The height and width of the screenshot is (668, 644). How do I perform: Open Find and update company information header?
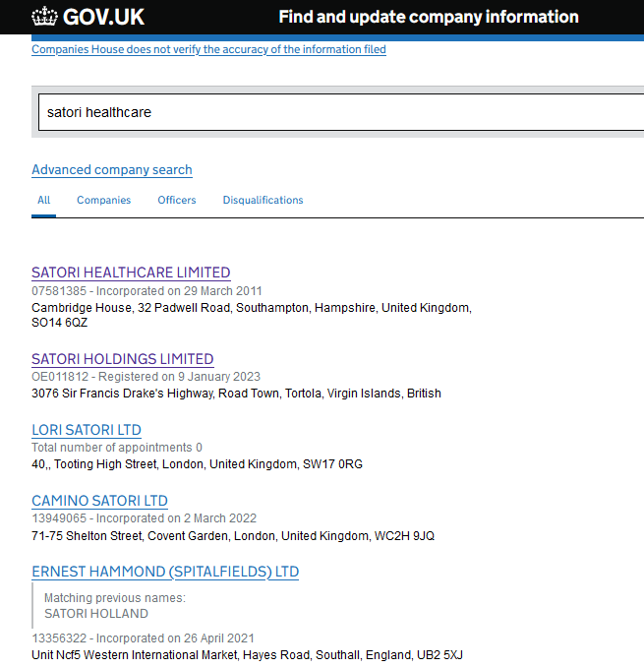[429, 17]
